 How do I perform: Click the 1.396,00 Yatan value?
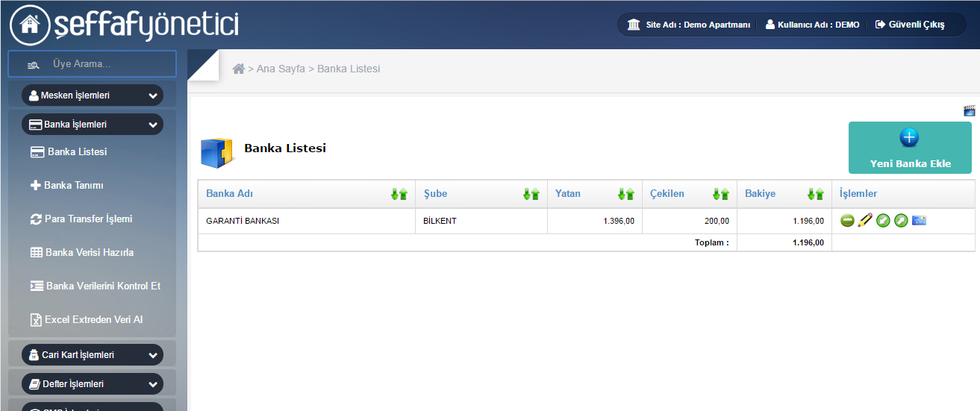point(619,221)
